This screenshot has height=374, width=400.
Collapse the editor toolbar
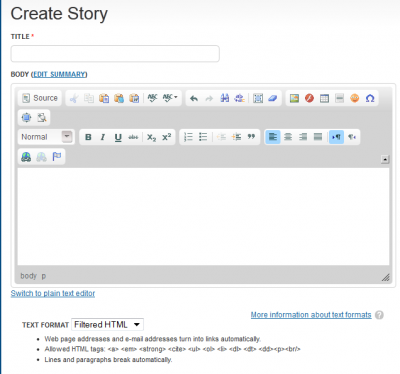(x=385, y=159)
